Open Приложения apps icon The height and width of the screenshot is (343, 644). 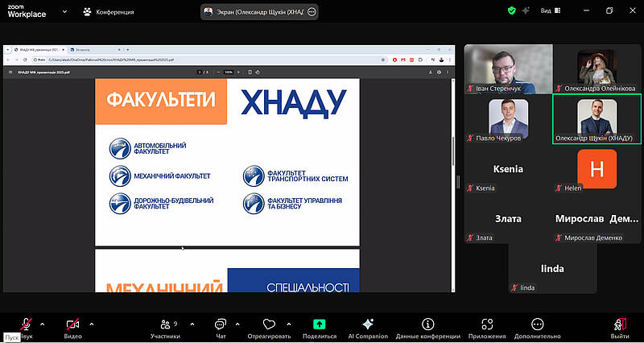(487, 324)
